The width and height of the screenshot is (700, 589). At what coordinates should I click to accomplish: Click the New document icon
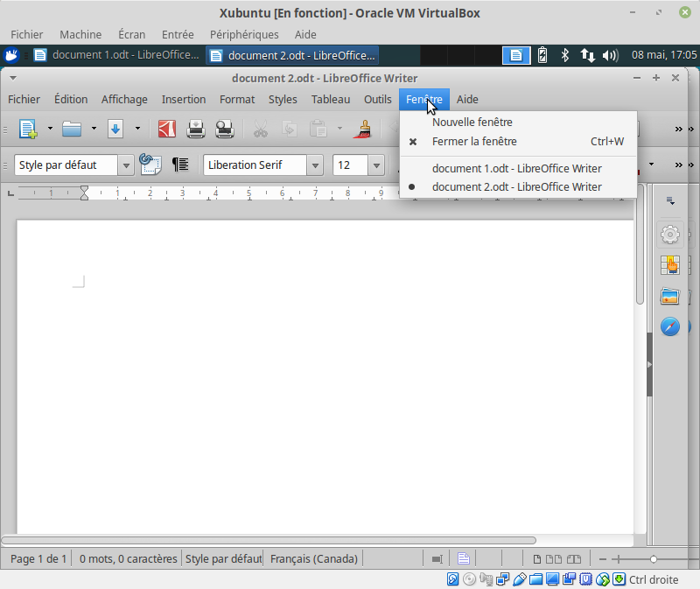[28, 130]
